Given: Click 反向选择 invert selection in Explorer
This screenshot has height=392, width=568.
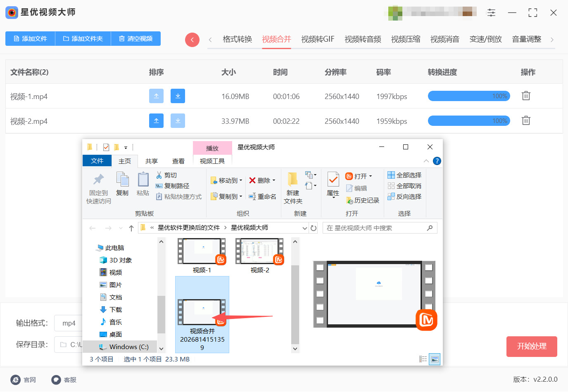Looking at the screenshot, I should pos(404,197).
